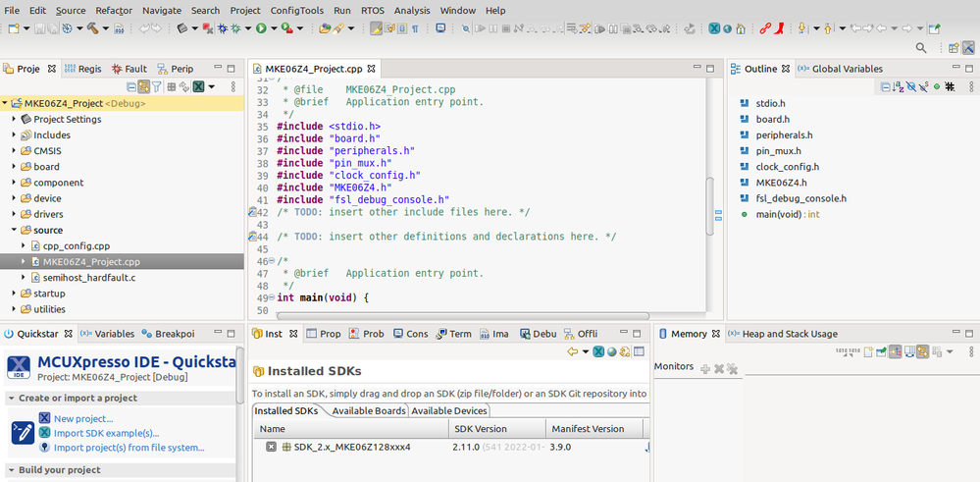Switch to the Available Boards tab

pyautogui.click(x=369, y=410)
